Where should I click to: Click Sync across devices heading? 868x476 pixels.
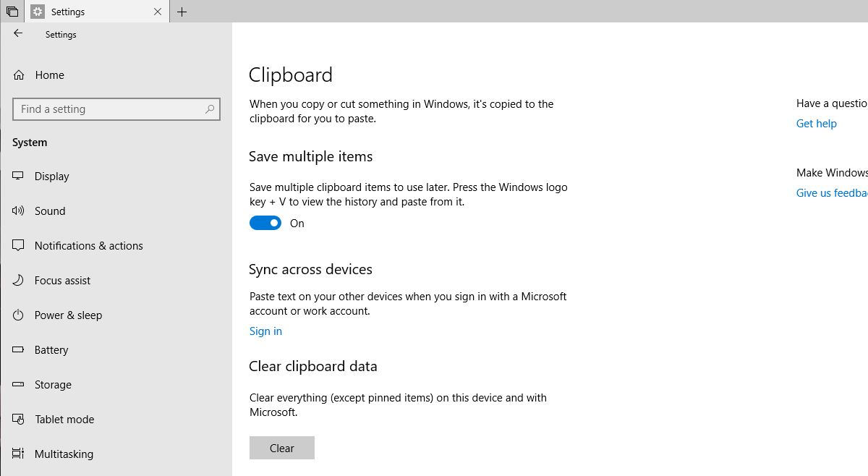(310, 269)
